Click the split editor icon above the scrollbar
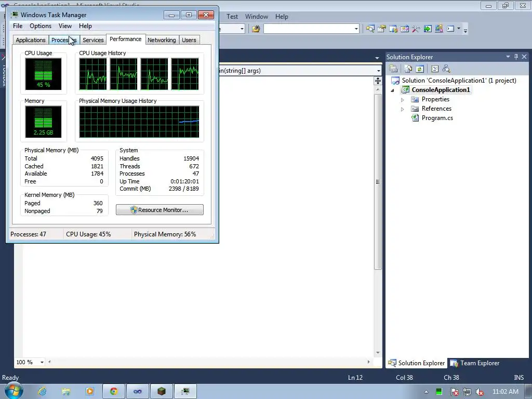 pyautogui.click(x=378, y=81)
